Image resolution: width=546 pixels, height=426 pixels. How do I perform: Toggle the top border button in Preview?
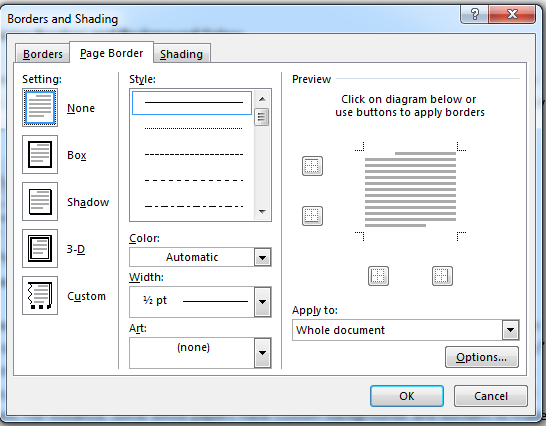coord(312,166)
